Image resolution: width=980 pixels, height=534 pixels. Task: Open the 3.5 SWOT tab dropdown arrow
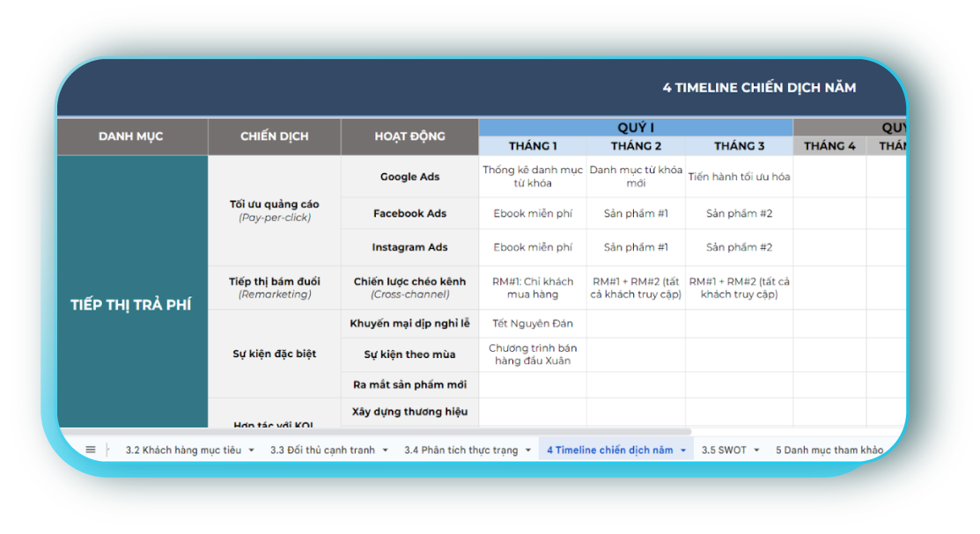point(757,450)
